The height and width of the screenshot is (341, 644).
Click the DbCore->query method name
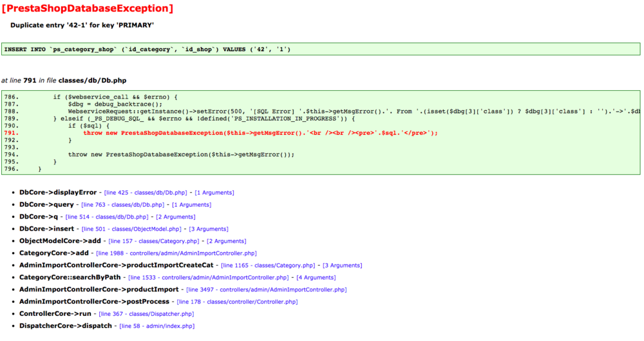46,204
